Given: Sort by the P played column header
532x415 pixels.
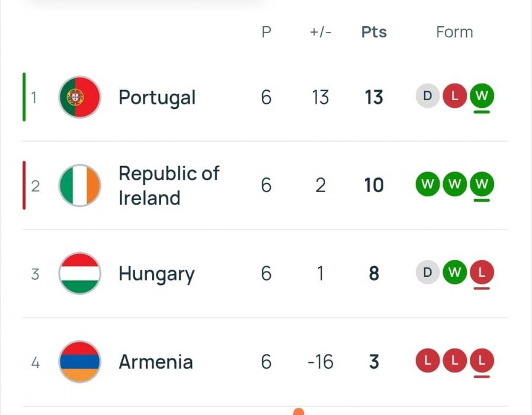Looking at the screenshot, I should pyautogui.click(x=266, y=32).
